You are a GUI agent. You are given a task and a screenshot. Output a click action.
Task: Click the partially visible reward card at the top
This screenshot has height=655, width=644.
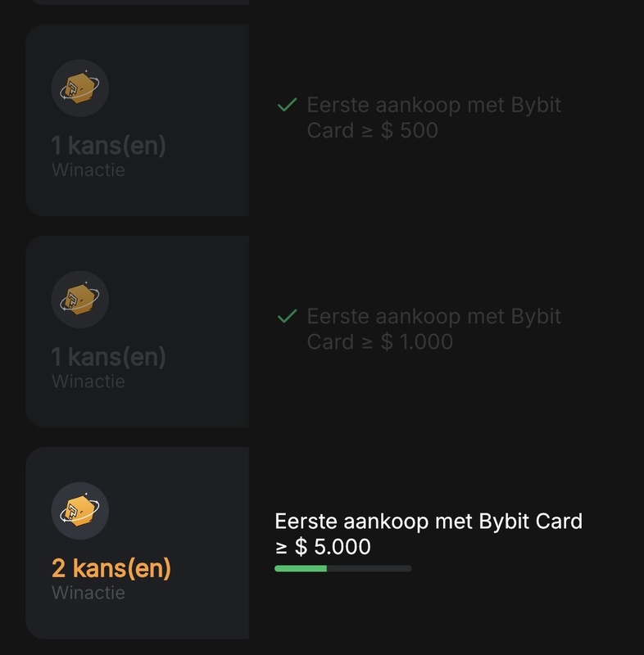coord(137,2)
